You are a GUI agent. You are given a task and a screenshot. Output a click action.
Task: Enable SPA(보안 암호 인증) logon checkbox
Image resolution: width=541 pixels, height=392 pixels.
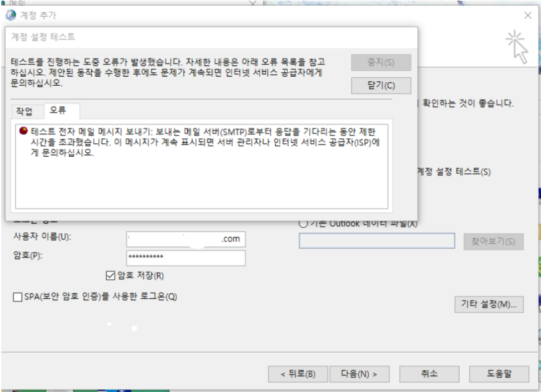[17, 297]
